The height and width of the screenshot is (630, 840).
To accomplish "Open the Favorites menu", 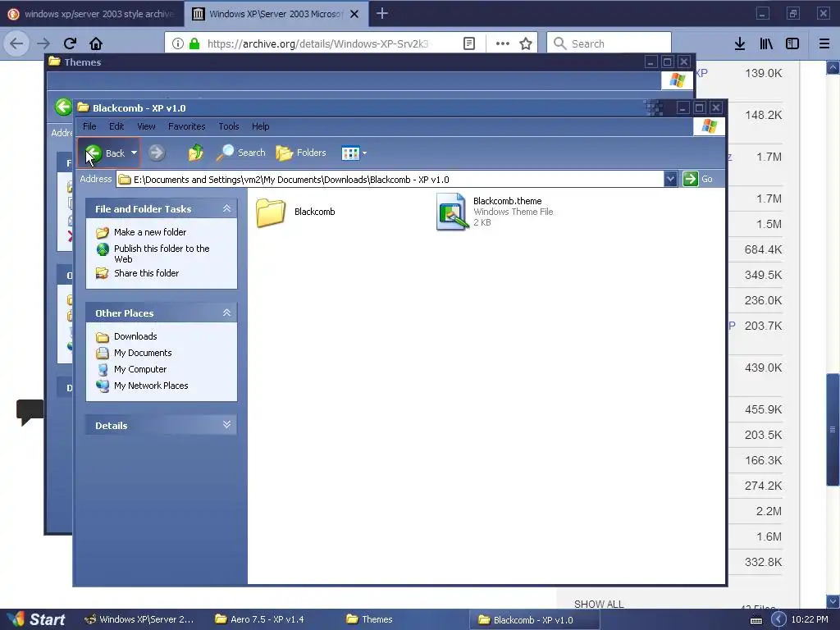I will tap(186, 126).
